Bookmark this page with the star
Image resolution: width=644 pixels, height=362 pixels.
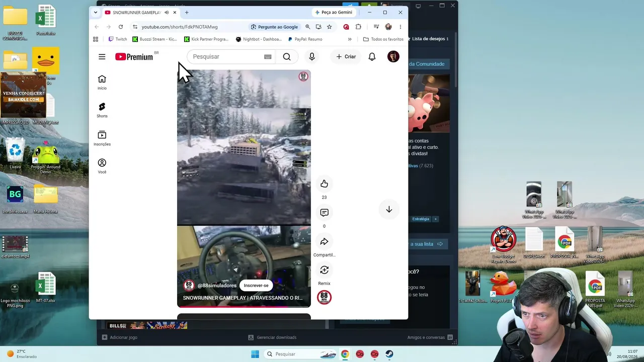pos(330,27)
